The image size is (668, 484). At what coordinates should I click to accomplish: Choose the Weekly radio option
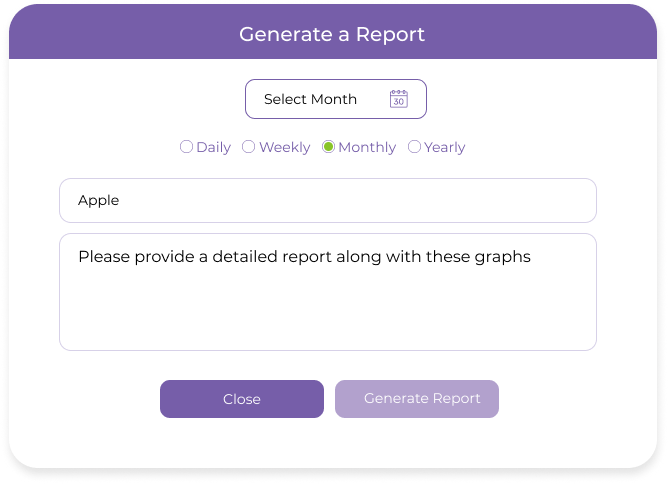tap(249, 147)
